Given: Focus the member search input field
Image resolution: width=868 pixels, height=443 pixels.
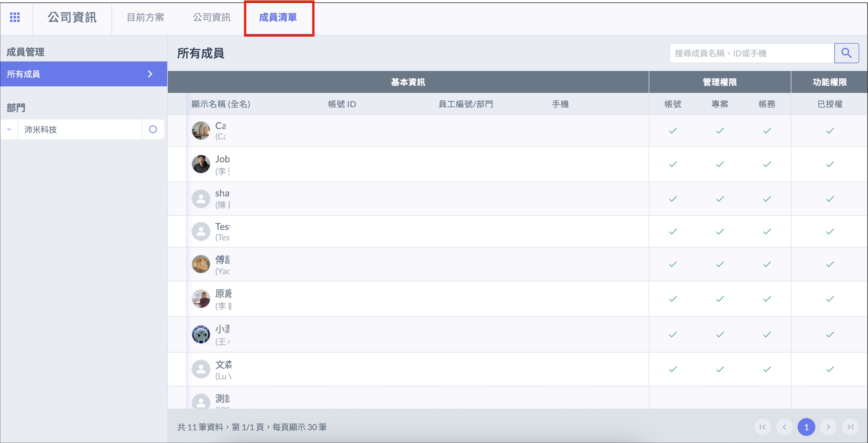Looking at the screenshot, I should point(752,53).
